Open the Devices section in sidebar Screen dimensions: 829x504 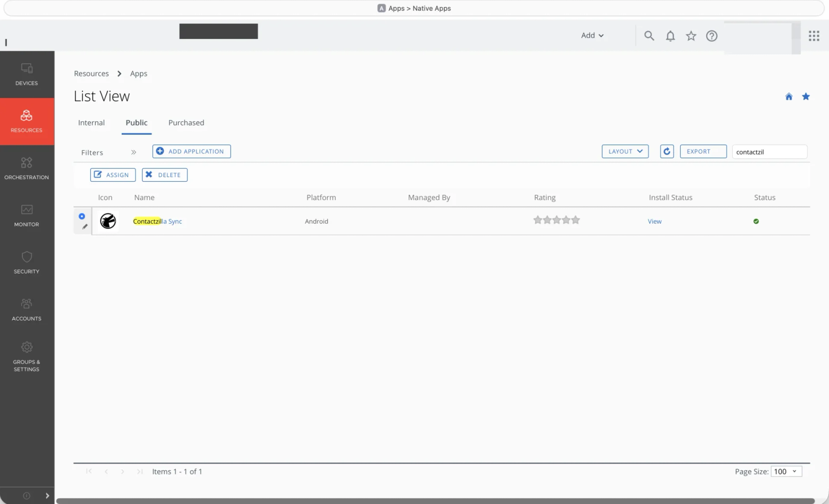coord(27,75)
